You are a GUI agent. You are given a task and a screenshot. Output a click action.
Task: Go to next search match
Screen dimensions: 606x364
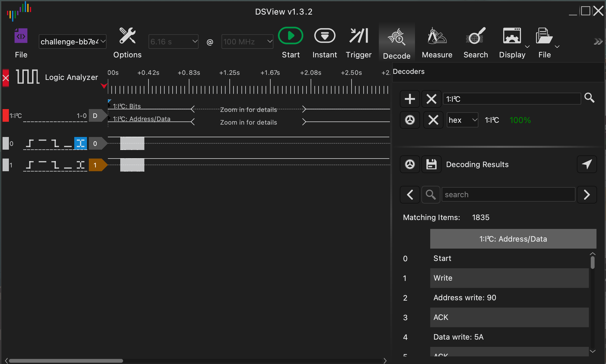click(x=587, y=194)
